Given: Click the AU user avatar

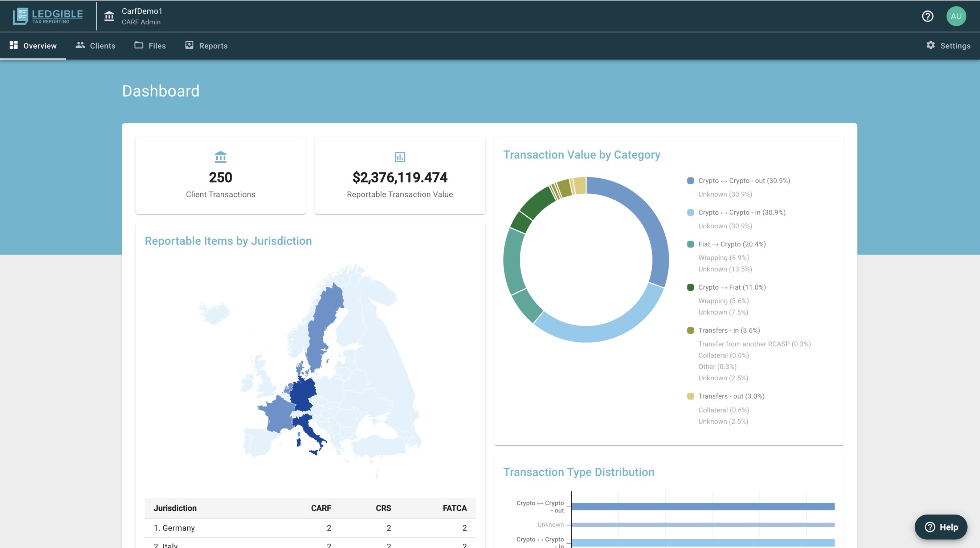Looking at the screenshot, I should tap(956, 16).
